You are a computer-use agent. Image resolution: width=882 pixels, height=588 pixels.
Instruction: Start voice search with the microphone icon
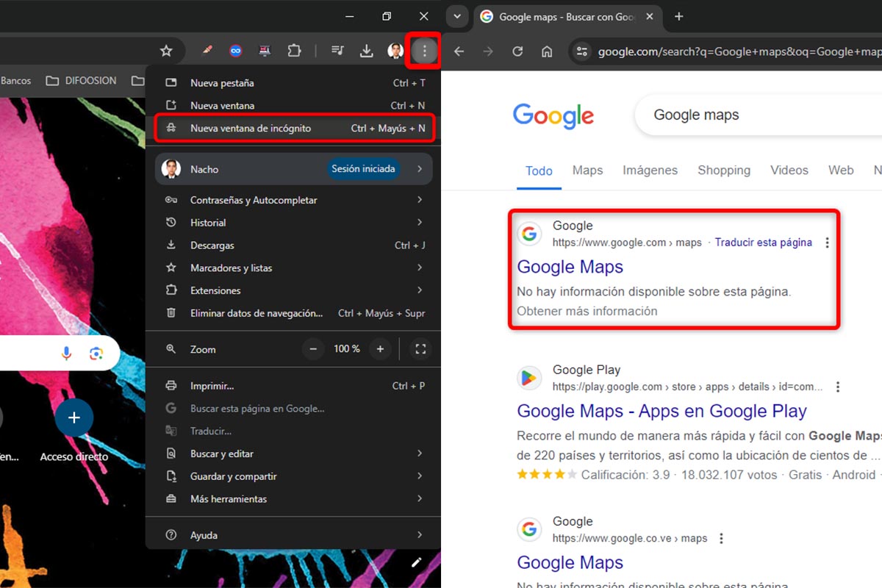[66, 354]
